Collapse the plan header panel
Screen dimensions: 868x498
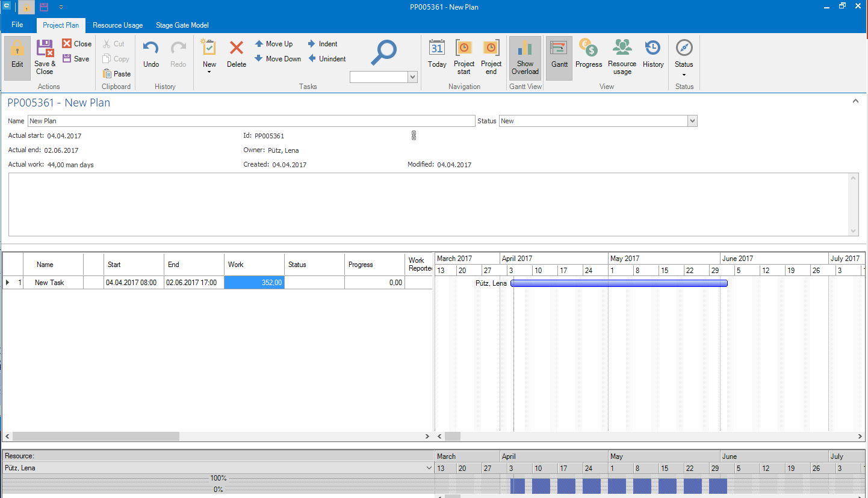tap(855, 102)
